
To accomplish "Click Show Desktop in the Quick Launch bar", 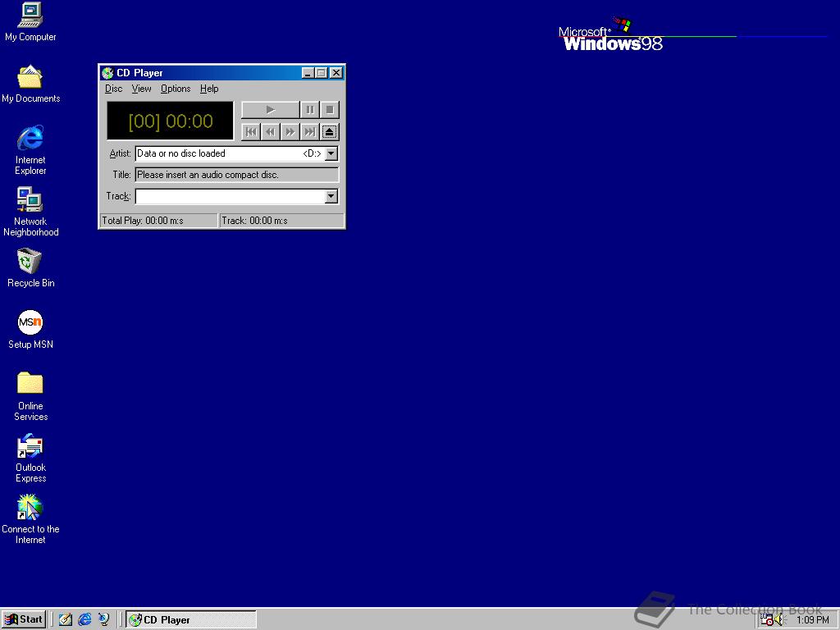I will 66,620.
